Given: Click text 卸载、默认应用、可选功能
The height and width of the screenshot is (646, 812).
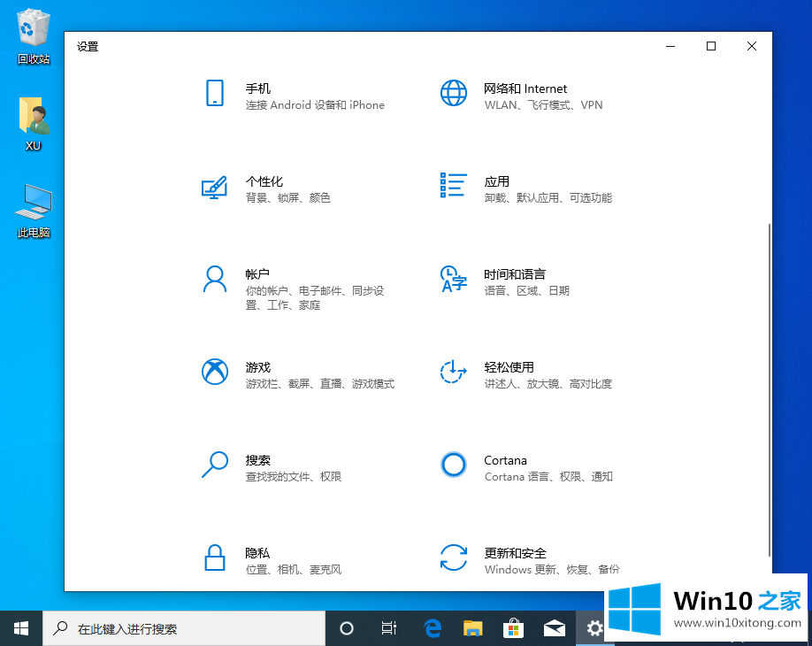Looking at the screenshot, I should (x=548, y=198).
